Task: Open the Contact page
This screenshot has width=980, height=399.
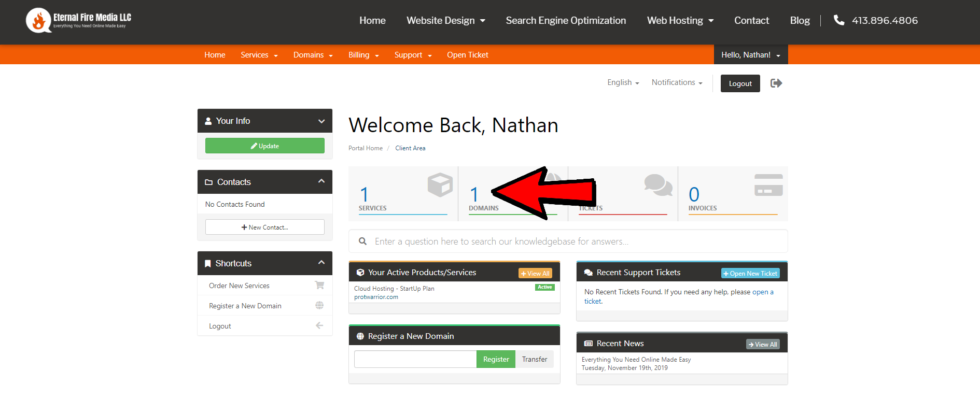Action: [751, 21]
